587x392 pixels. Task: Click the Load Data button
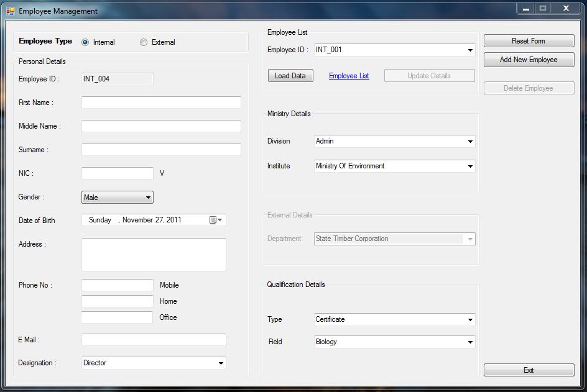point(290,76)
